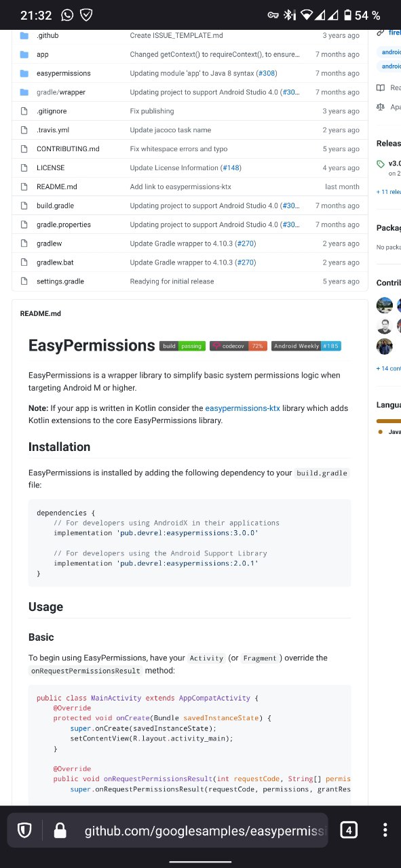Open the gradlew.bat file
This screenshot has height=868, width=401.
tap(55, 262)
